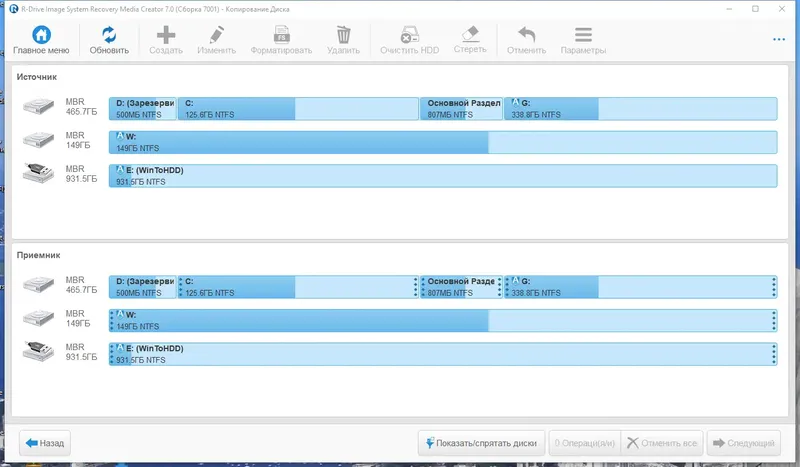The height and width of the screenshot is (467, 800).
Task: Expand the three-dot overflow menu
Action: pyautogui.click(x=779, y=39)
